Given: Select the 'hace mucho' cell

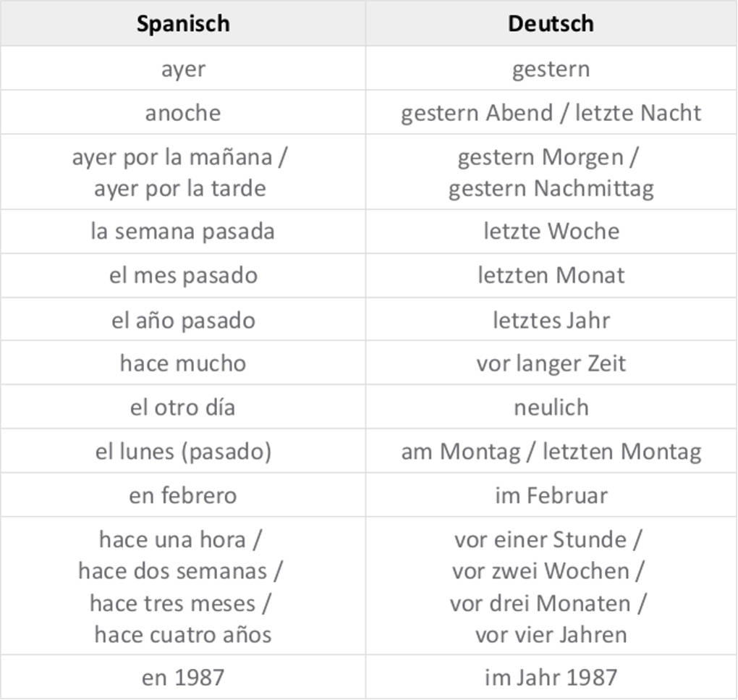Looking at the screenshot, I should pos(183,363).
